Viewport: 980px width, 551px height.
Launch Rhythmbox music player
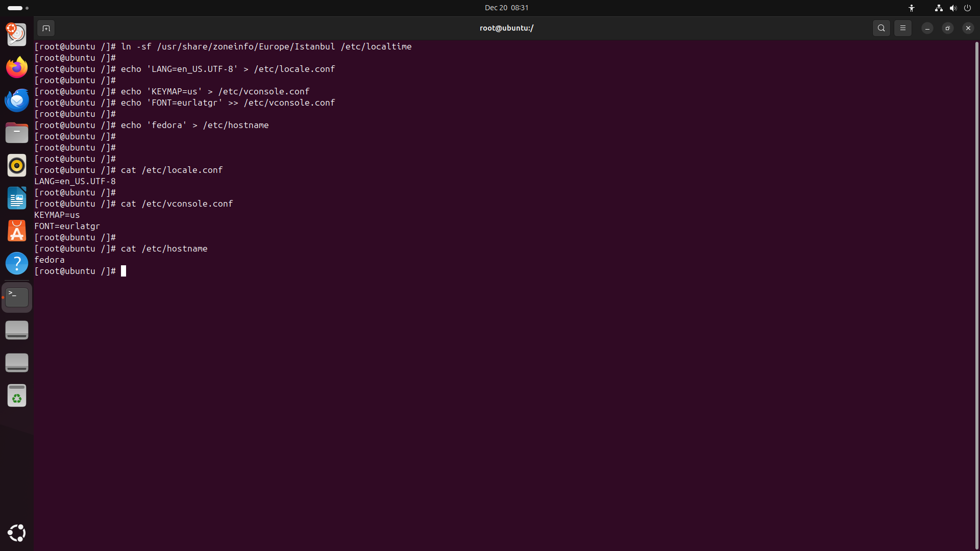[x=17, y=165]
